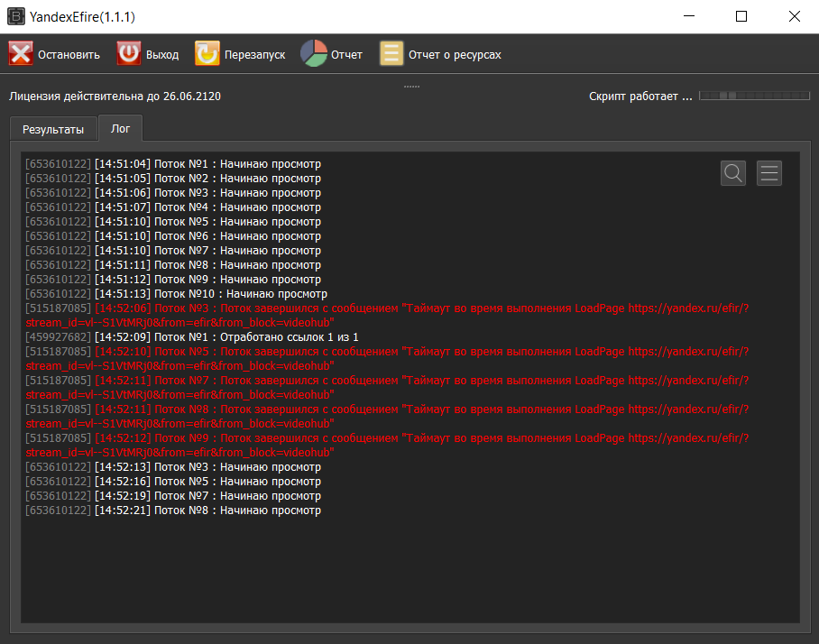
Task: Maximize the YandexEfire window
Action: coord(741,16)
